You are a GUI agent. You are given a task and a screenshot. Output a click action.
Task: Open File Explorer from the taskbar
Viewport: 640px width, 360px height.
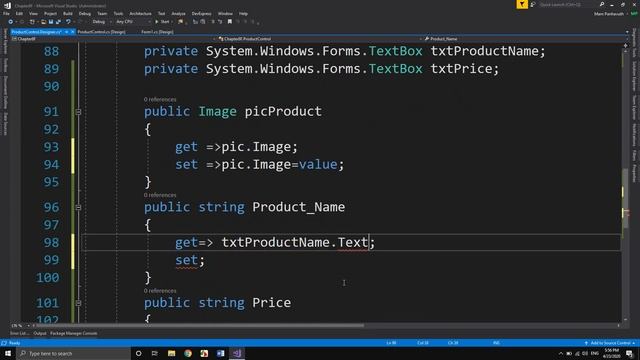click(171, 353)
